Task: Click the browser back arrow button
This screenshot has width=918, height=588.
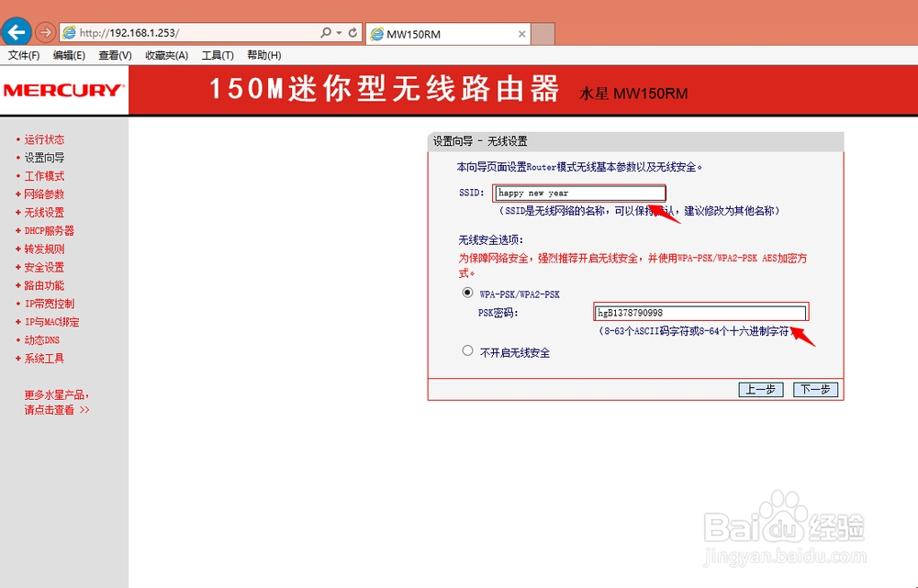Action: click(17, 31)
